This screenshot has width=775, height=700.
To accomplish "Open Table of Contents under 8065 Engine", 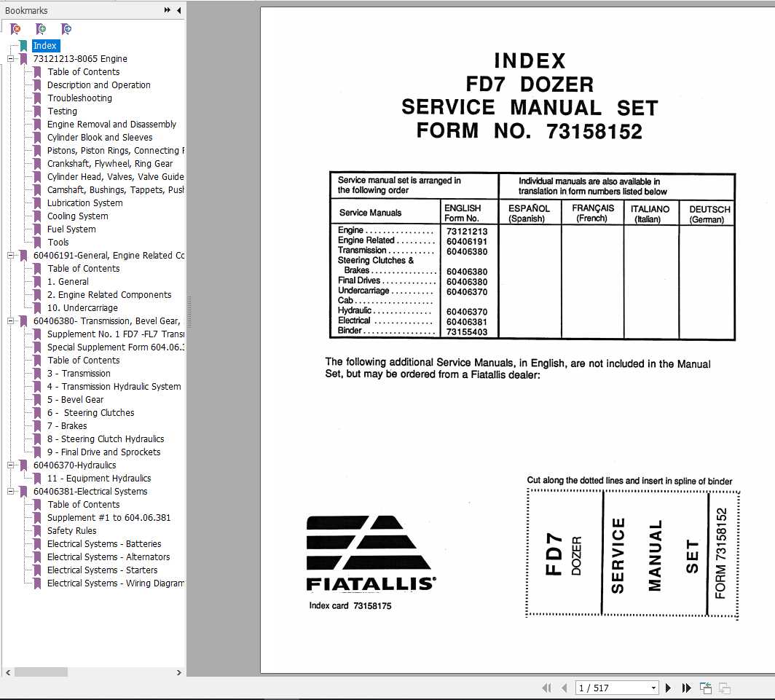I will coord(84,72).
